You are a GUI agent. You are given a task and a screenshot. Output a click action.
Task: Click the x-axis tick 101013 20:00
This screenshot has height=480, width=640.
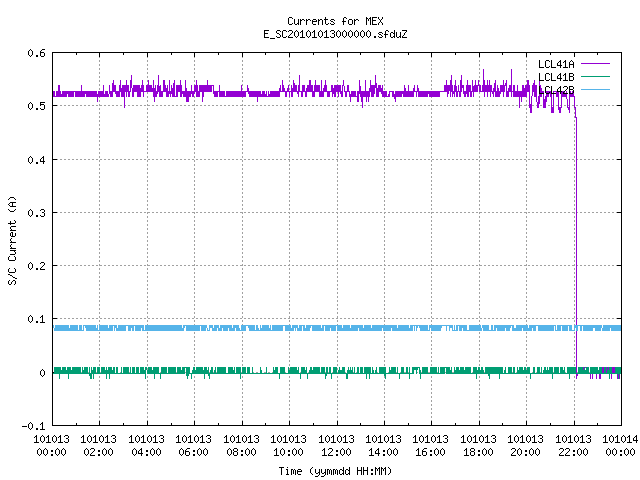click(x=525, y=445)
